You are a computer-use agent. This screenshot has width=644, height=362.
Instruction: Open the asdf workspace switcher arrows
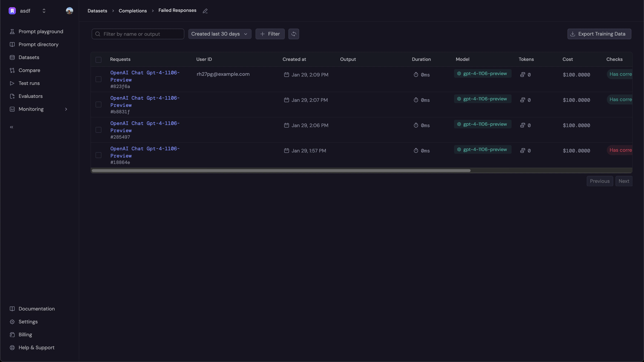44,11
